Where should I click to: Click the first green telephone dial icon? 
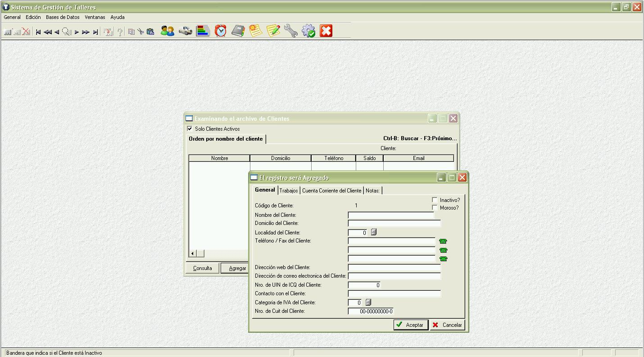(x=443, y=241)
